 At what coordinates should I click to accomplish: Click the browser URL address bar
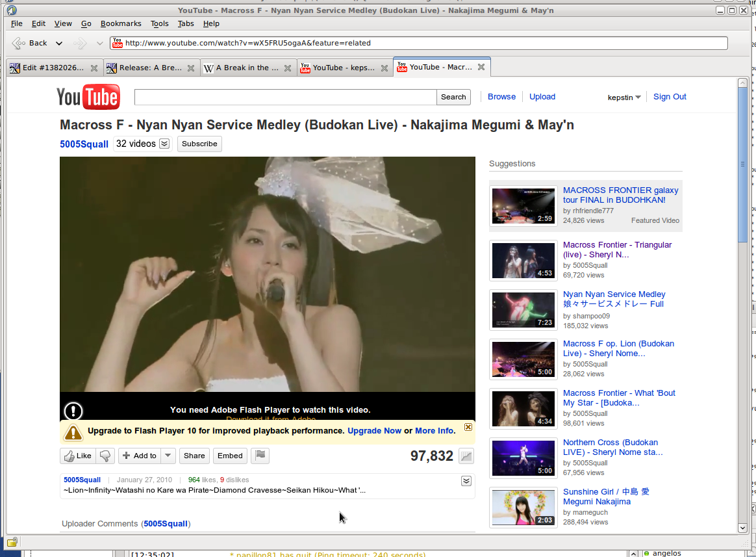[x=418, y=43]
